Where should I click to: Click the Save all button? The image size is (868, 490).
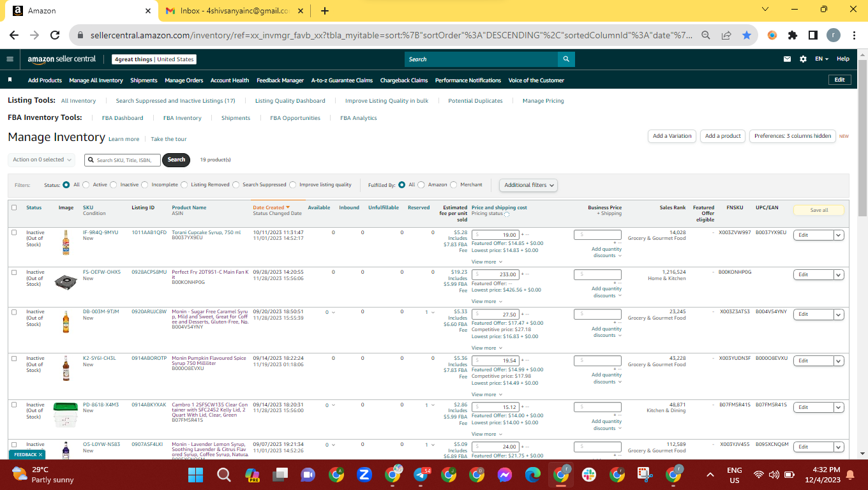click(819, 210)
